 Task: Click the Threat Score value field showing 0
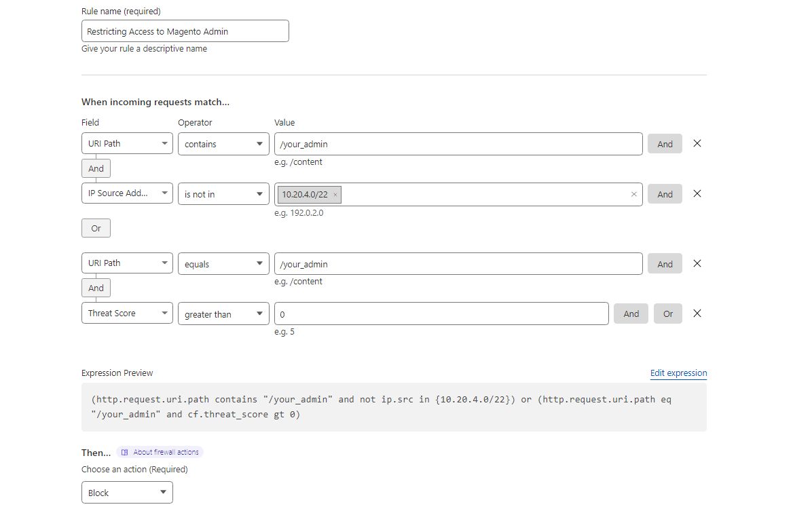441,313
